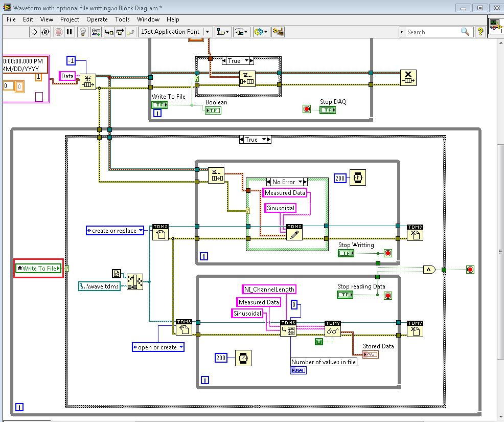Click the TDMS Get Properties icon

point(288,328)
